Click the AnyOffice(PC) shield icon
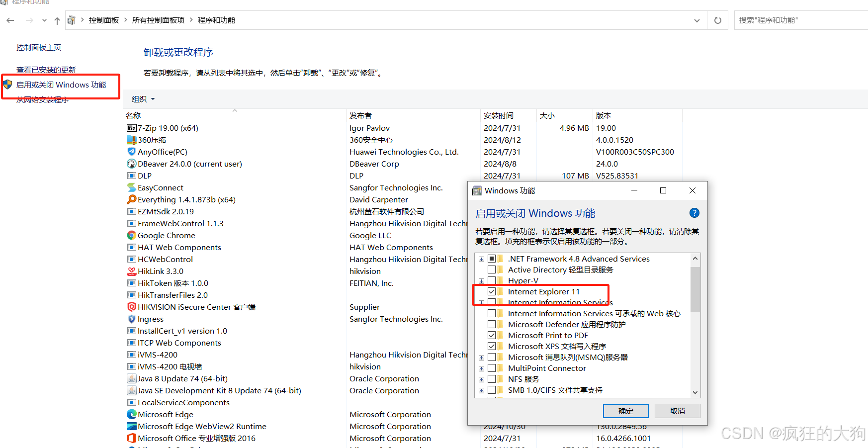This screenshot has width=868, height=448. [x=131, y=152]
